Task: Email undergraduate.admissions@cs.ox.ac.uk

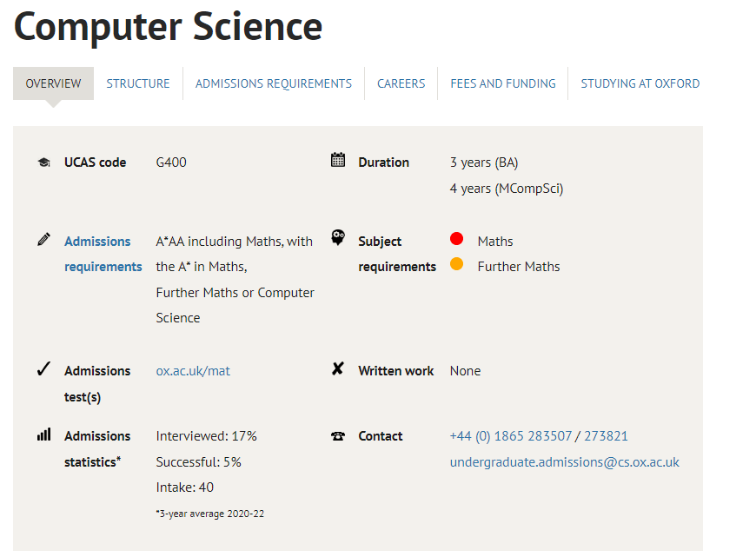Action: [x=565, y=462]
